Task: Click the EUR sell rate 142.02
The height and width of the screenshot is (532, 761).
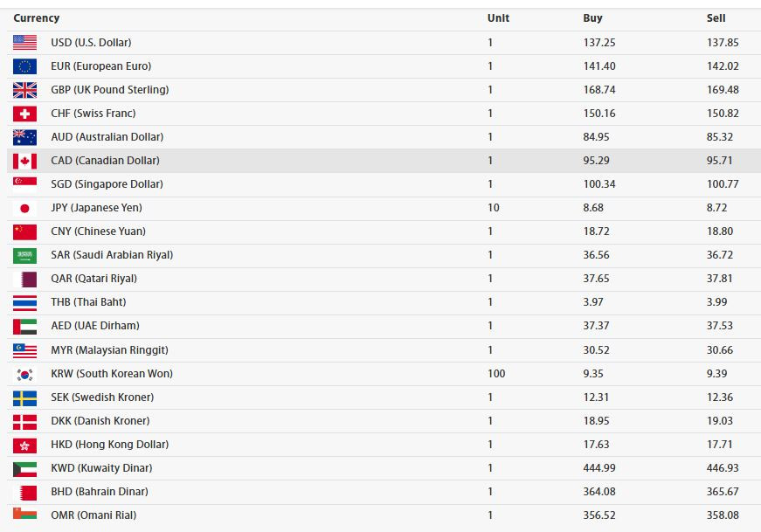Action: 723,66
